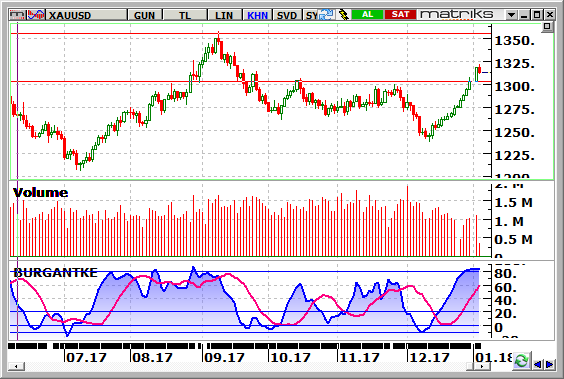Open the chart indicator wave icon
Screen dimensions: 564x379
point(36,15)
